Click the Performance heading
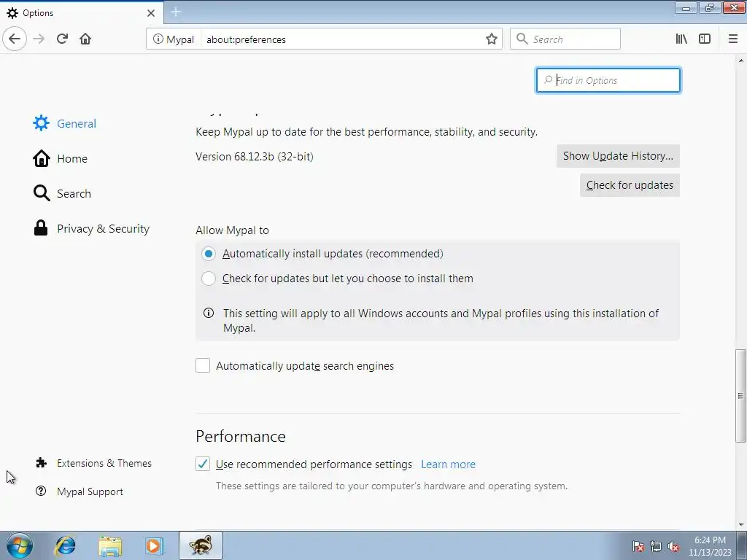Viewport: 747px width, 560px height. (241, 436)
